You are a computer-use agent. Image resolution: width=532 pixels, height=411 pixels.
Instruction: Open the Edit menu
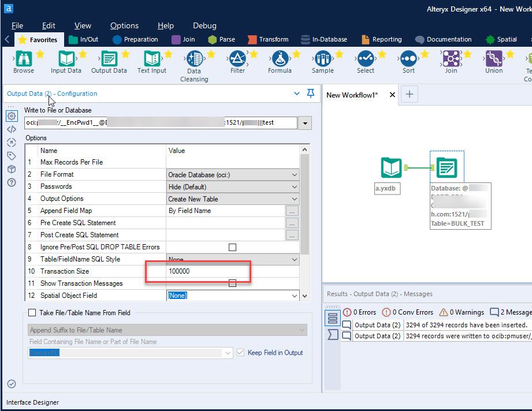49,25
